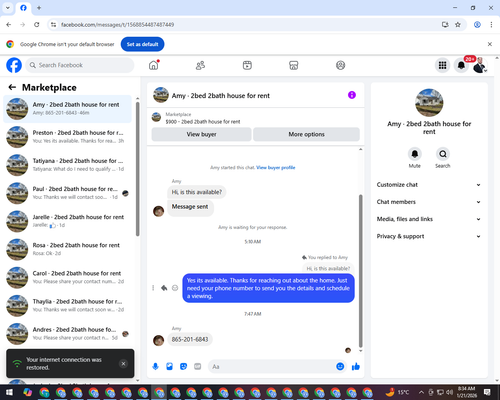This screenshot has height=400, width=500.
Task: Open a new browser tab
Action: [39, 8]
